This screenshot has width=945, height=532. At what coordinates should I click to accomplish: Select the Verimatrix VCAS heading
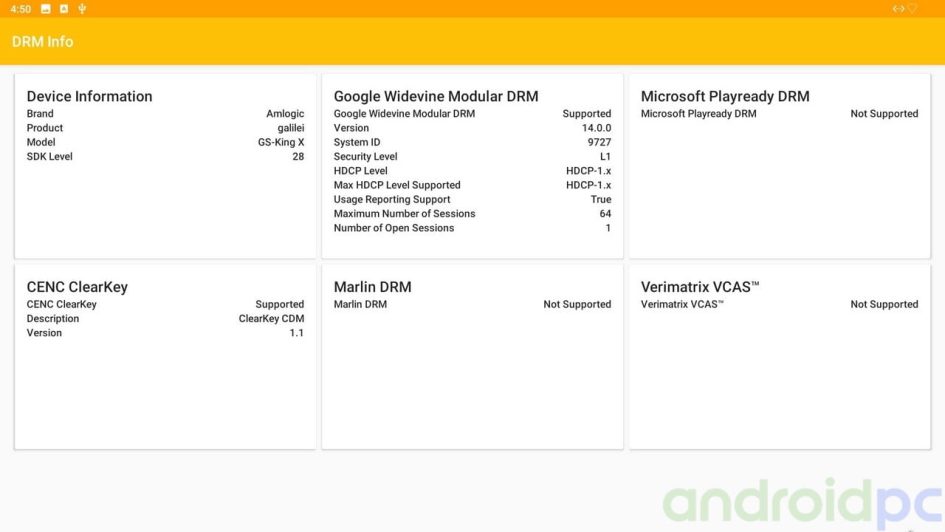pos(700,287)
